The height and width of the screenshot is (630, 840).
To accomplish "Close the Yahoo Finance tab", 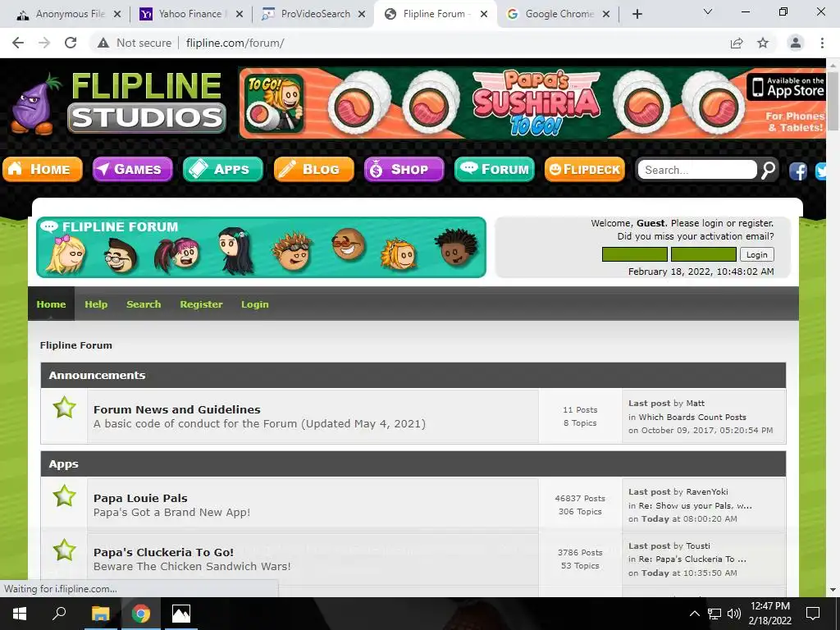I will tap(240, 15).
